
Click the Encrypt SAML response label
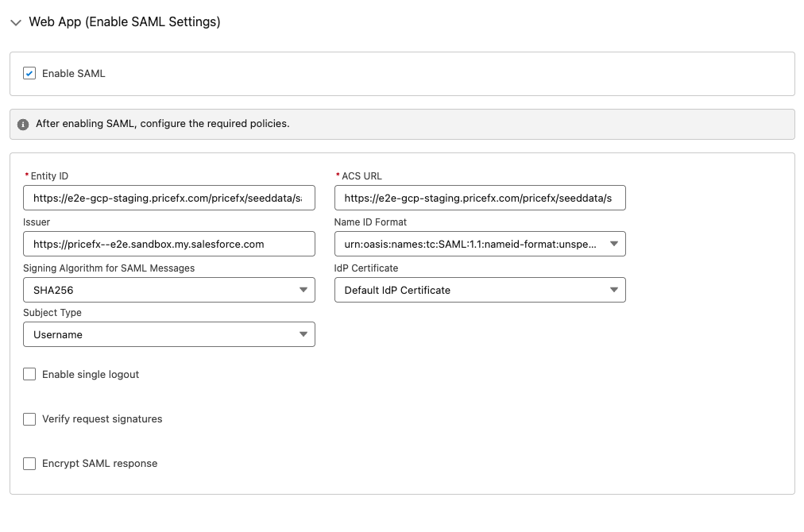pyautogui.click(x=99, y=464)
